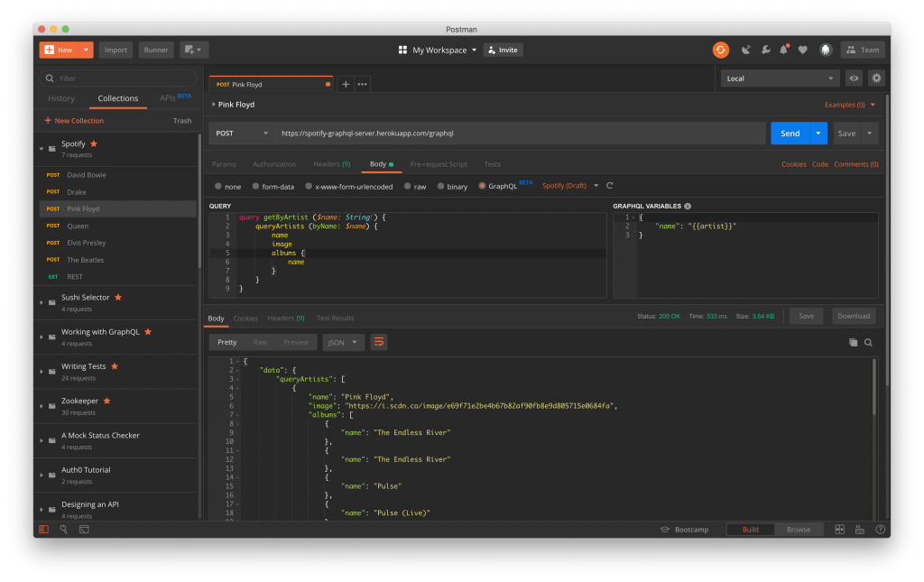Viewport: 924px width, 582px height.
Task: Select the raw body radio option
Action: click(408, 186)
